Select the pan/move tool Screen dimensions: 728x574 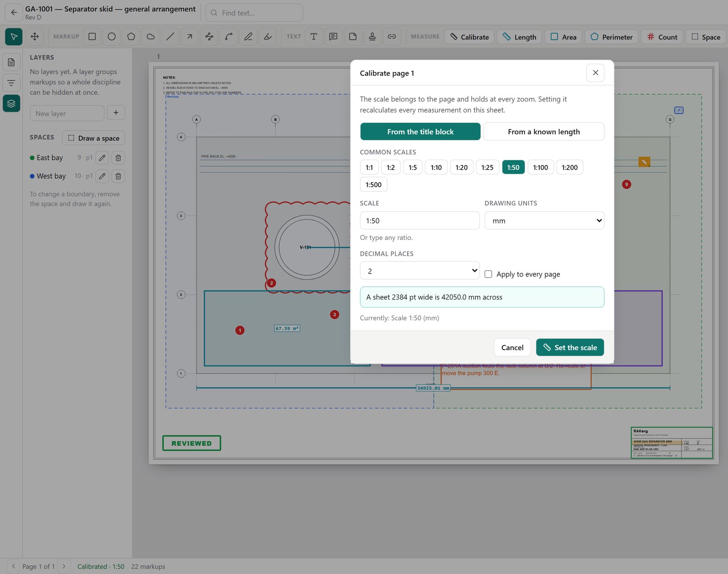[35, 37]
